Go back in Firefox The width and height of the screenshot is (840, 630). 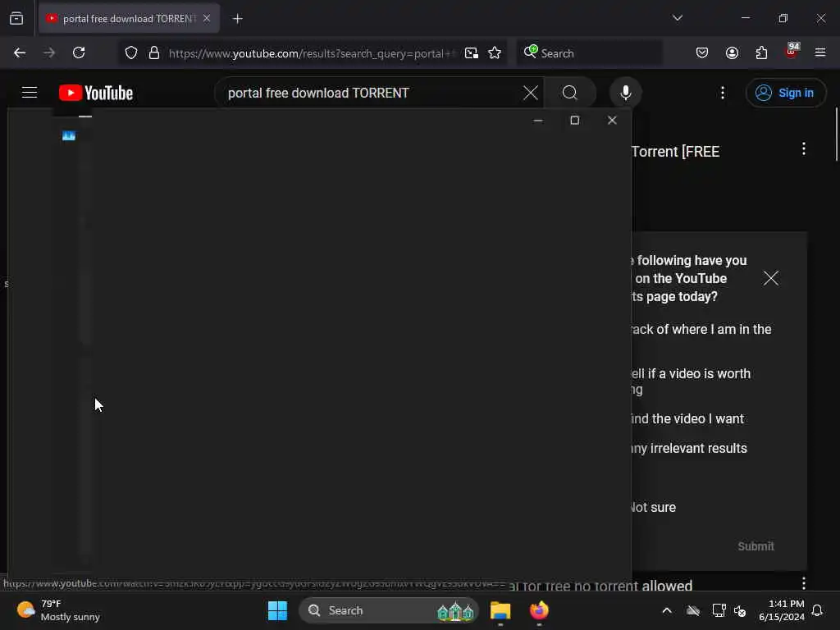pyautogui.click(x=20, y=52)
